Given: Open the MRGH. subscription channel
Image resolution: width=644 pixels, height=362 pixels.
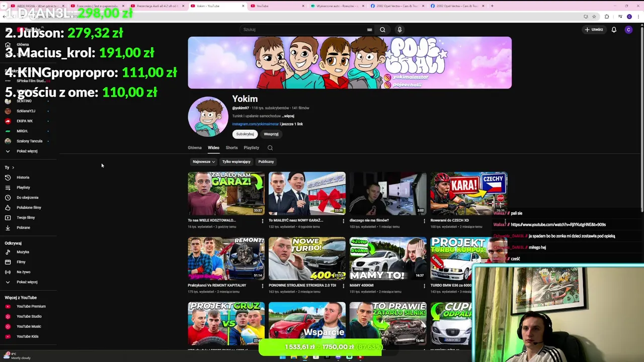Looking at the screenshot, I should [22, 131].
